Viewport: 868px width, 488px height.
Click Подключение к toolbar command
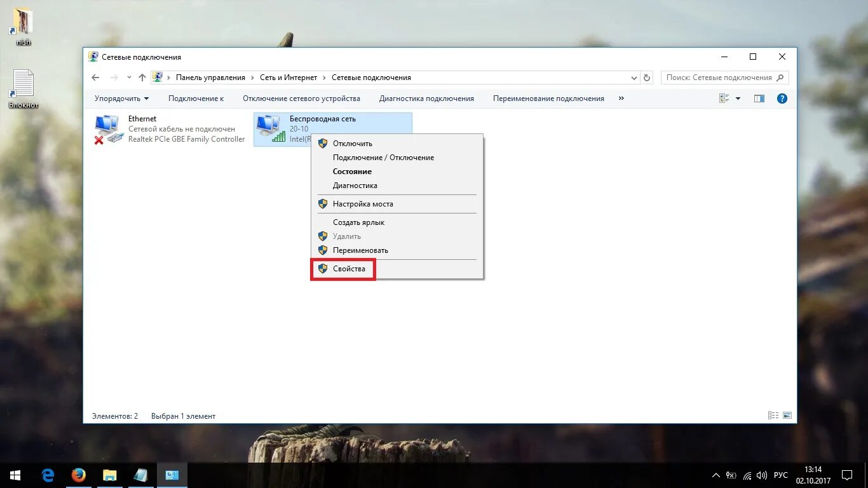coord(196,98)
